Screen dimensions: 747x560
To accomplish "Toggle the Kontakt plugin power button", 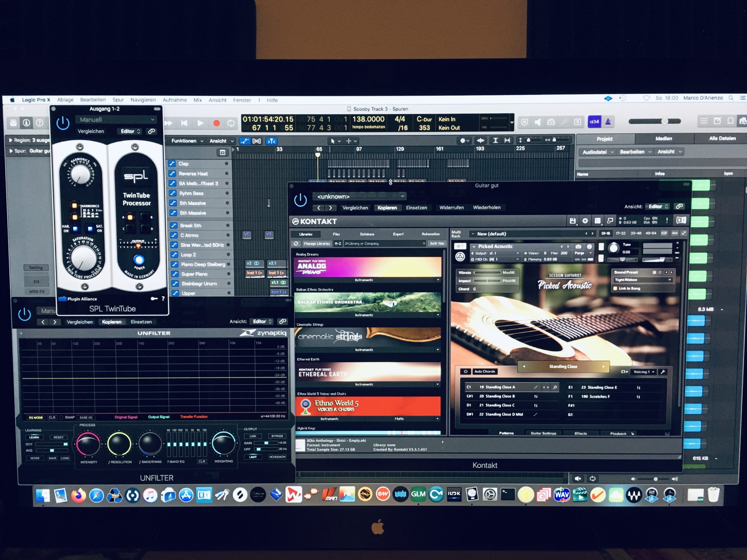I will click(x=300, y=200).
